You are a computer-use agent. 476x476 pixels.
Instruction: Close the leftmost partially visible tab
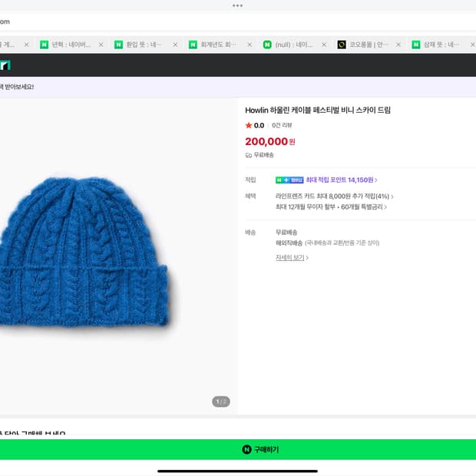pyautogui.click(x=26, y=45)
